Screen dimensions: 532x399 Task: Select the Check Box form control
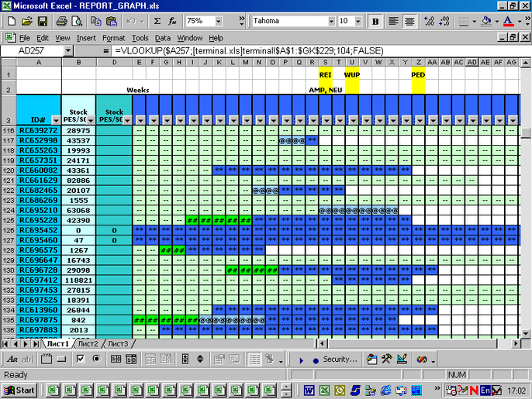coord(81,359)
